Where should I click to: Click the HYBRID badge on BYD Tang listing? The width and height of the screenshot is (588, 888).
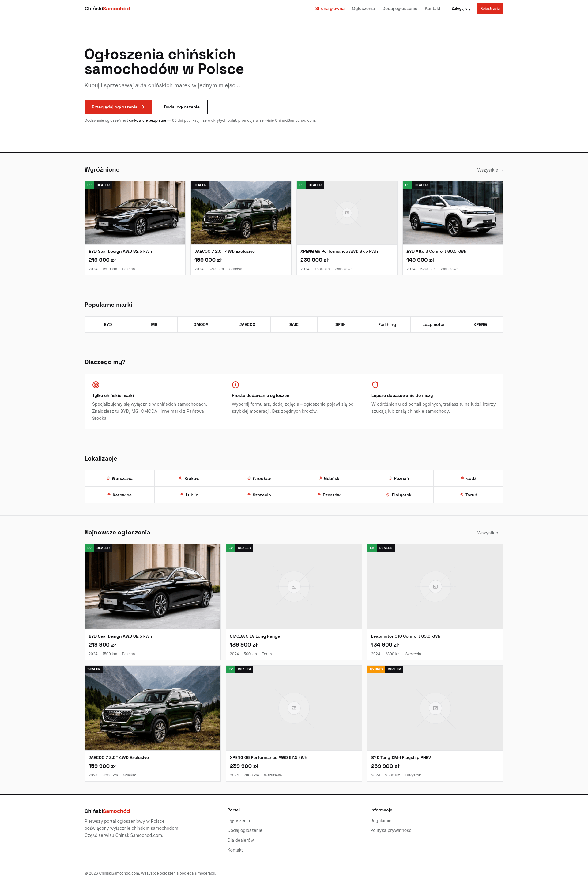[376, 669]
